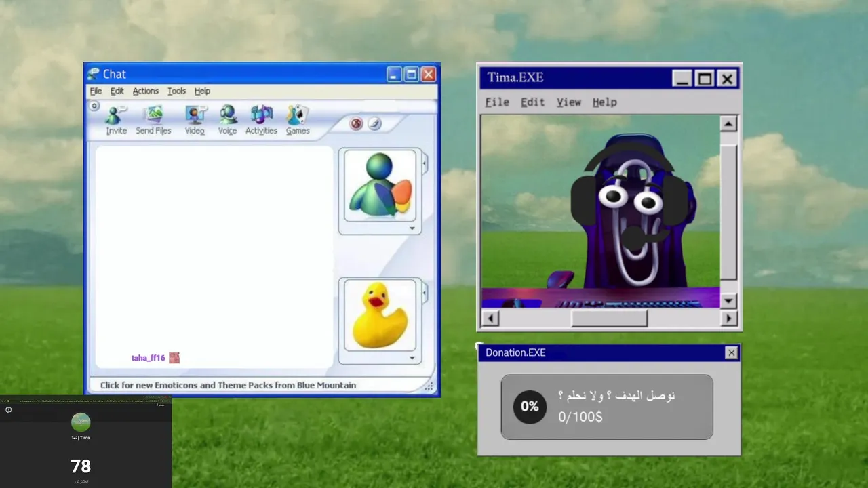Click subscriber count 78 in widget
Image resolution: width=868 pixels, height=488 pixels.
coord(81,466)
